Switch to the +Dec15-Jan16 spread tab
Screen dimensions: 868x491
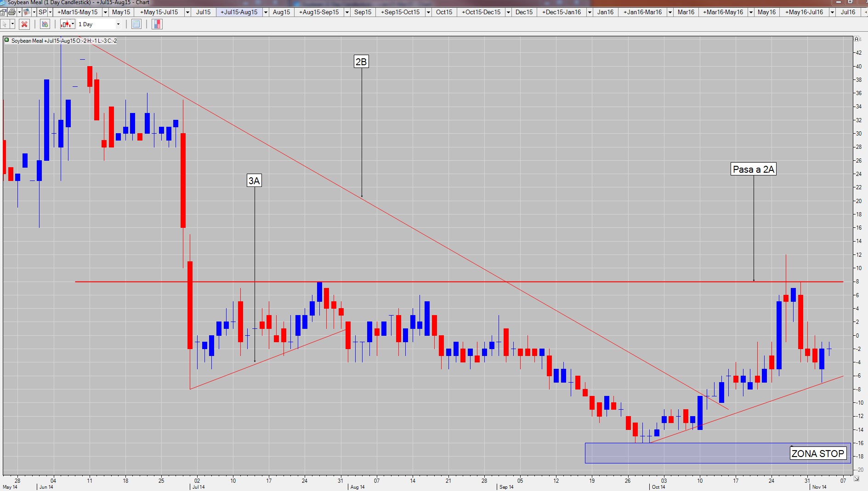(562, 12)
